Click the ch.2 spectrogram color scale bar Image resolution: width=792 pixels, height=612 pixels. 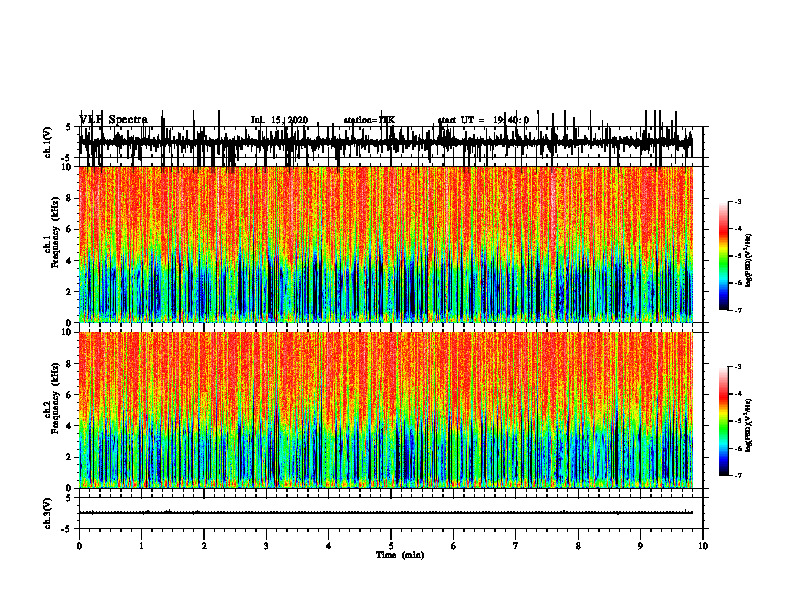coord(724,421)
